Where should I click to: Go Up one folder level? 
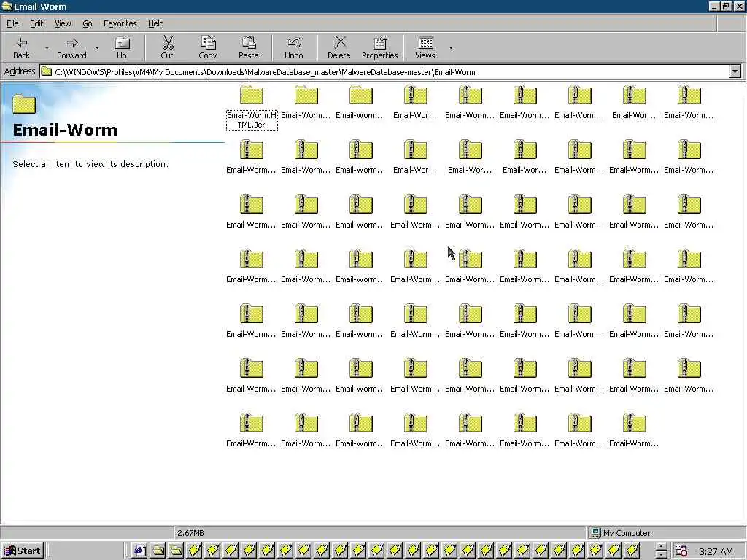click(x=122, y=47)
